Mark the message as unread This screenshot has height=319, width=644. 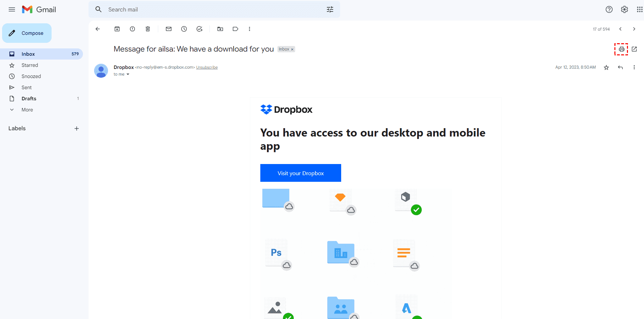pos(169,29)
